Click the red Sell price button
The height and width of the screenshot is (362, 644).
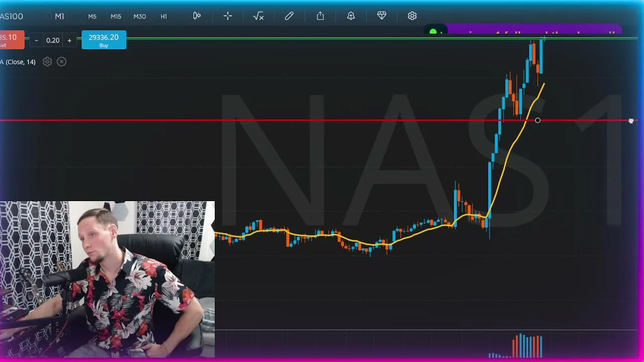point(12,40)
